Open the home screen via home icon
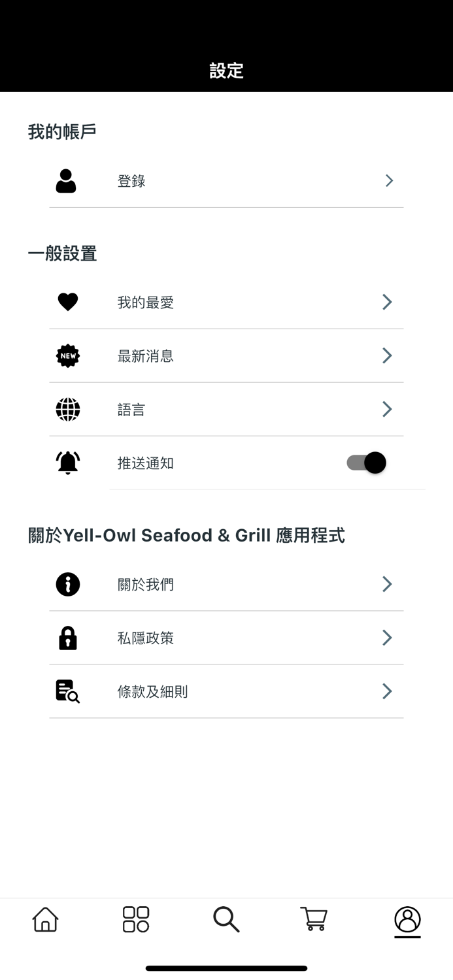Viewport: 453px width, 980px height. point(44,919)
